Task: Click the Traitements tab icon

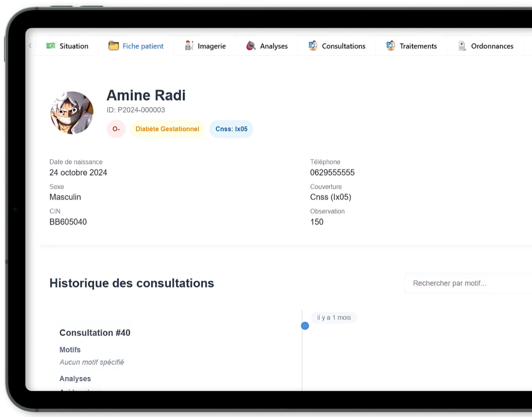Action: 391,46
